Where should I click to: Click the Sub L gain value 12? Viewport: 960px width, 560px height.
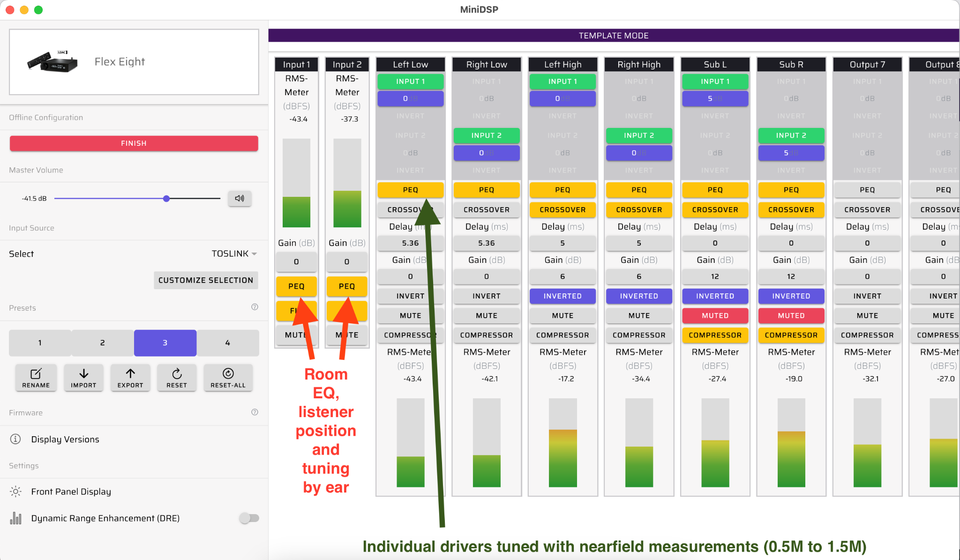(x=715, y=276)
